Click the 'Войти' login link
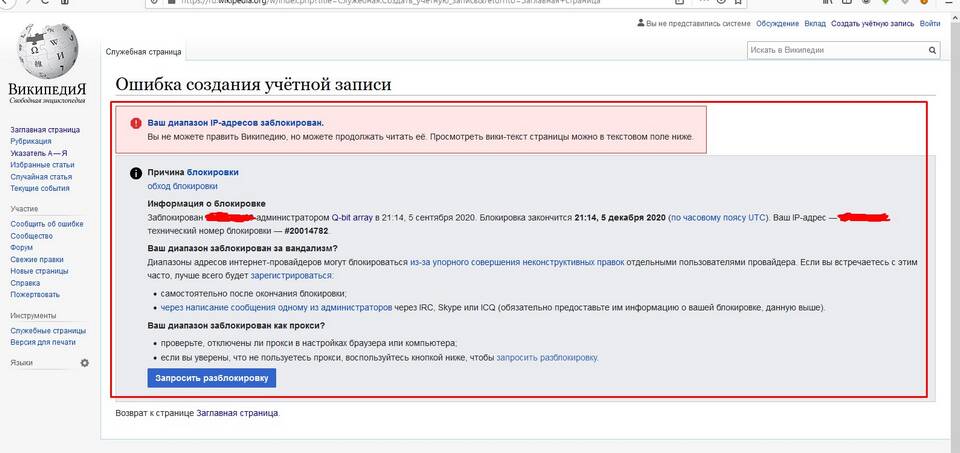The height and width of the screenshot is (453, 960). pos(929,24)
